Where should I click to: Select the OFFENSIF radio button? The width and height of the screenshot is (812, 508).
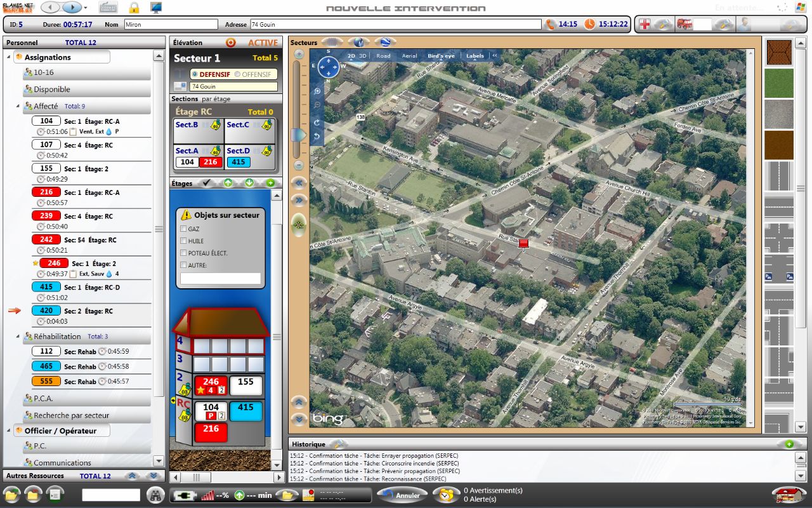click(237, 74)
